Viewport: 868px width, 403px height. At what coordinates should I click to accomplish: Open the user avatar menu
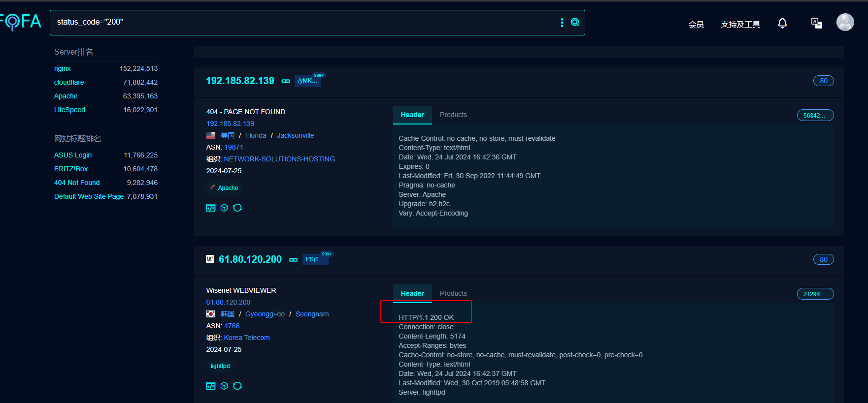tap(845, 22)
